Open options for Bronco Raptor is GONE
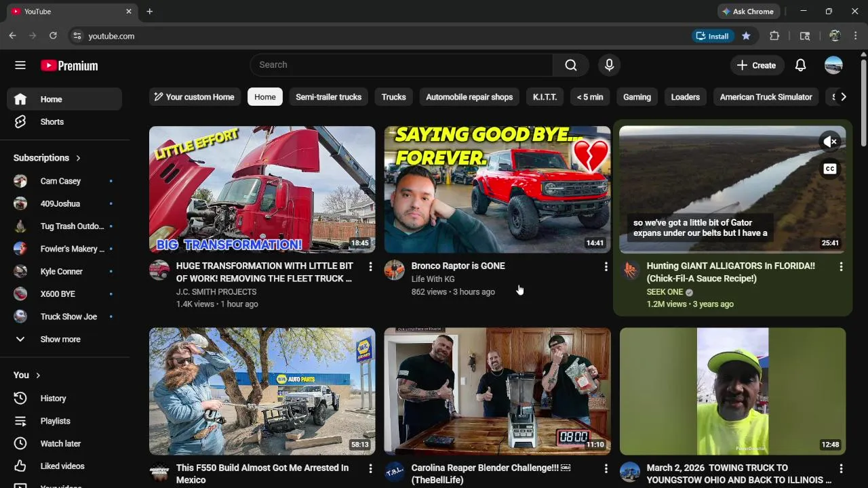Screen dimensions: 868x488 click(606, 267)
